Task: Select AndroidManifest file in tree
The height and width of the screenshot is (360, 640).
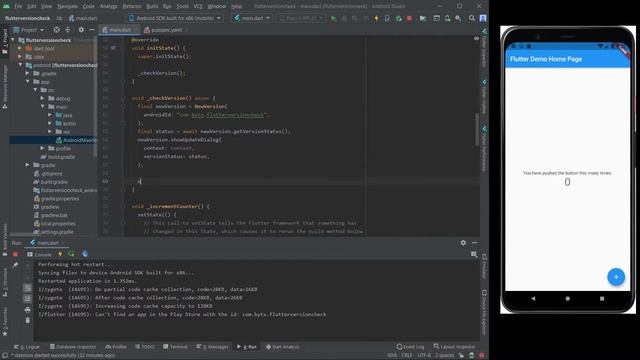Action: point(76,140)
